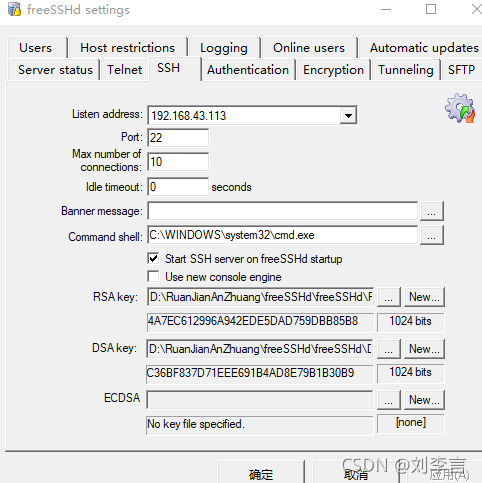The height and width of the screenshot is (483, 482).
Task: Enable Use new console engine checkbox
Action: click(x=153, y=277)
